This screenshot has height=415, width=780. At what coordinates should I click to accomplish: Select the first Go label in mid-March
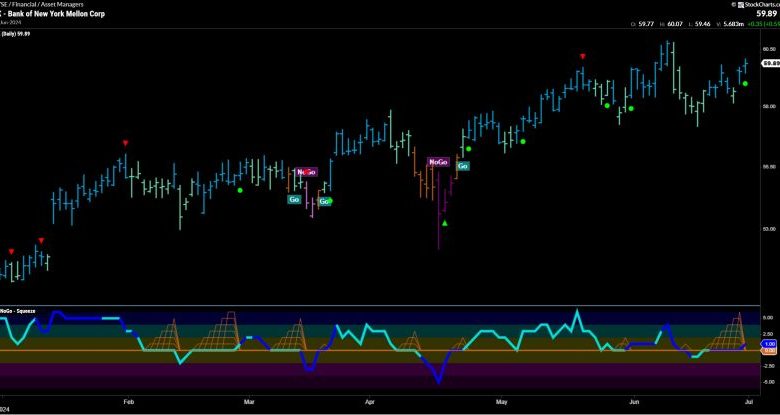coord(294,200)
